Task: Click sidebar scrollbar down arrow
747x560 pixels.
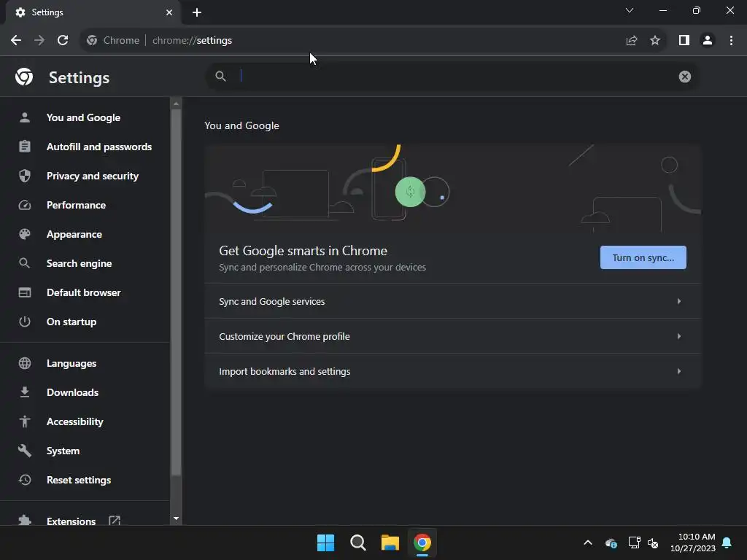Action: point(177,518)
